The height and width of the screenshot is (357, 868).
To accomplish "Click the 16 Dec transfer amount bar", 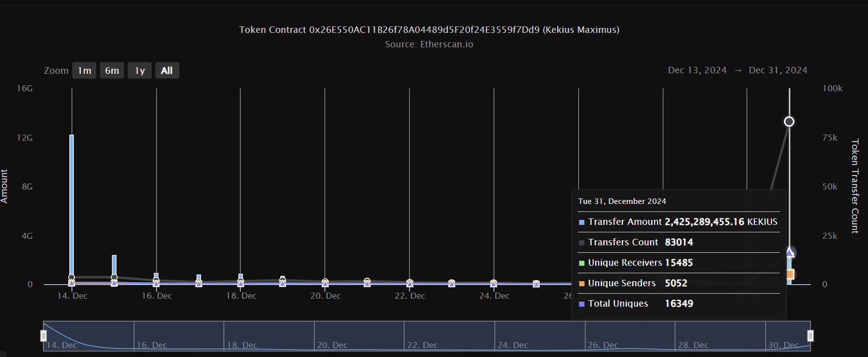I will (156, 279).
